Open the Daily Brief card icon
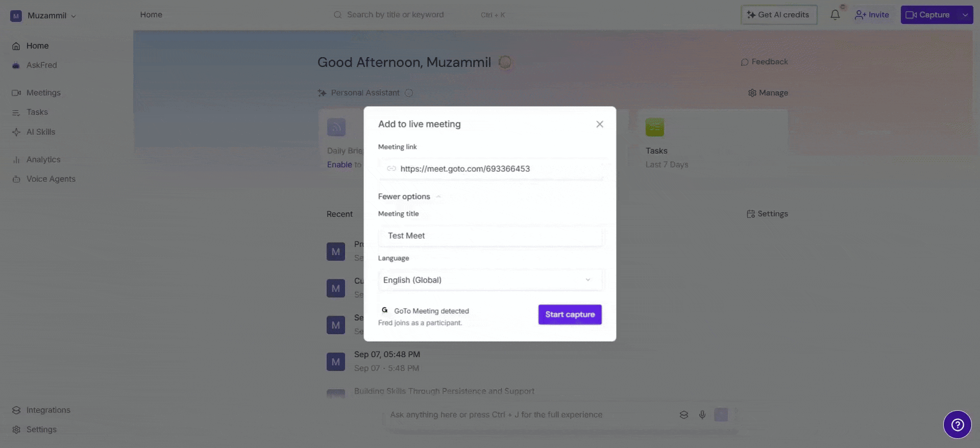 pos(336,127)
